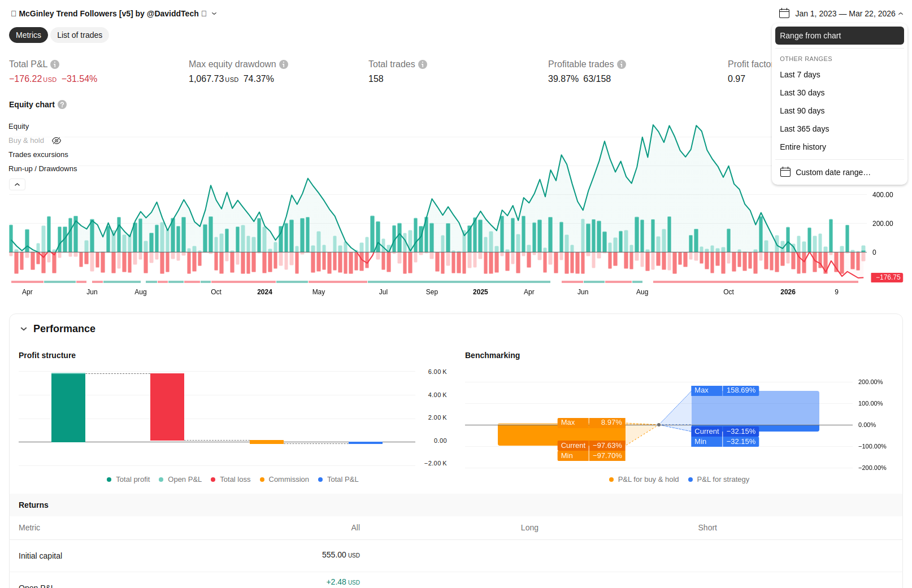Click the Range from chart button

coord(840,36)
